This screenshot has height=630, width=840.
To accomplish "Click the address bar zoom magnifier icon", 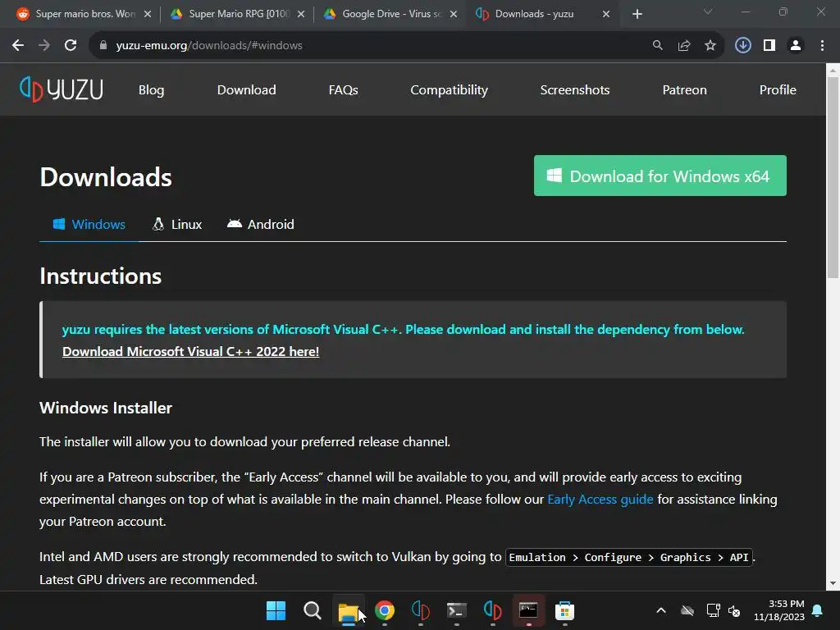I will click(x=657, y=46).
